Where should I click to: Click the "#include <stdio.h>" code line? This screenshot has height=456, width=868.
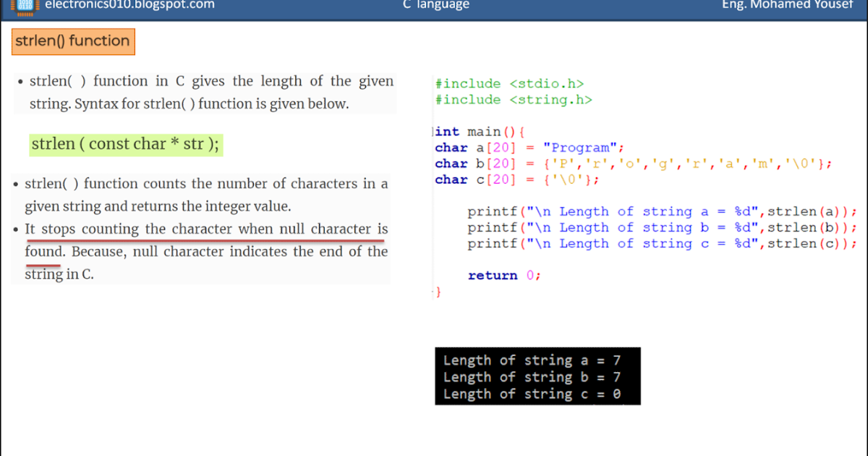point(509,84)
